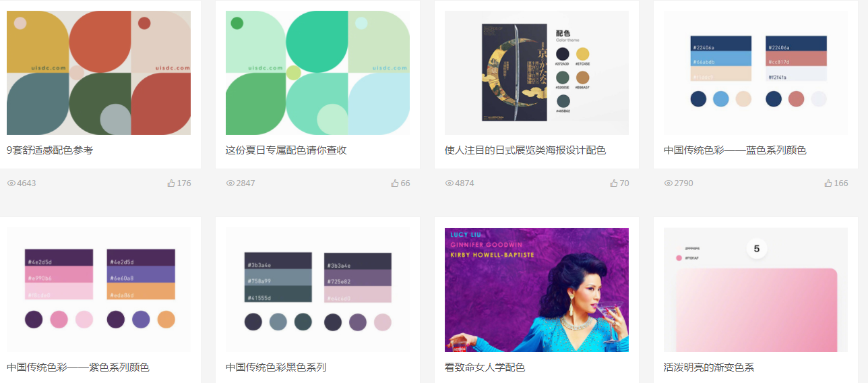The image size is (868, 383).
Task: Open 中国传统色彩——蓝色系列颜色 title link
Action: 735,150
